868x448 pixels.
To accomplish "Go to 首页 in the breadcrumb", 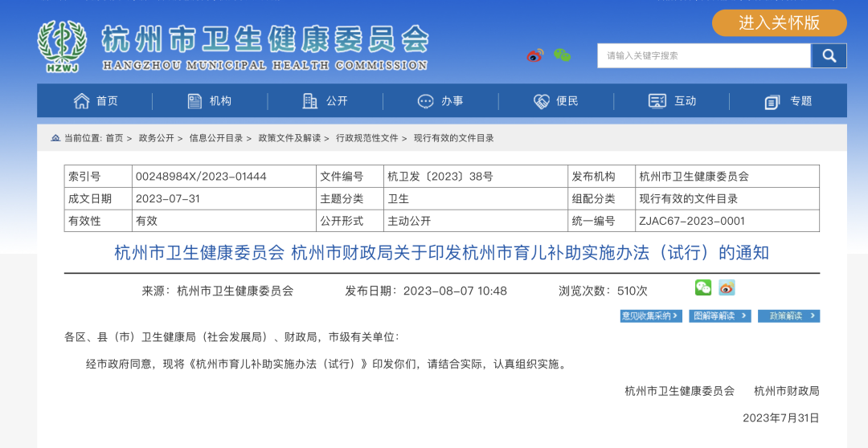I will click(x=115, y=138).
